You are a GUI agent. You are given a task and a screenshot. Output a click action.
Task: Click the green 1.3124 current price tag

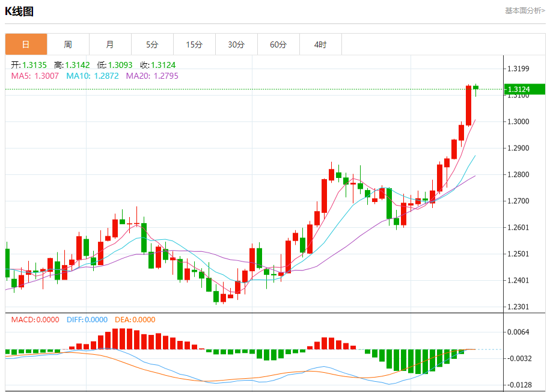tap(524, 89)
